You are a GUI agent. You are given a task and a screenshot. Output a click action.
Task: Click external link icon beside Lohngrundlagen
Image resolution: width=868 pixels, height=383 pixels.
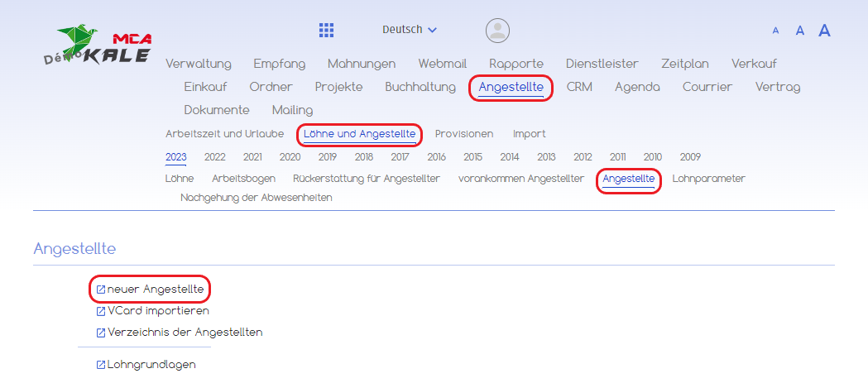pos(101,364)
